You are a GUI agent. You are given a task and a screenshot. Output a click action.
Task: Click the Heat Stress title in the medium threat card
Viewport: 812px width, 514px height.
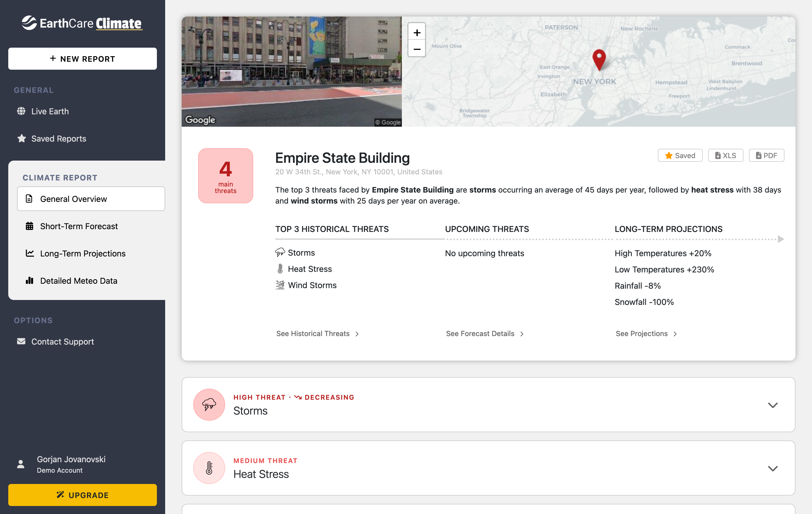[x=261, y=474]
